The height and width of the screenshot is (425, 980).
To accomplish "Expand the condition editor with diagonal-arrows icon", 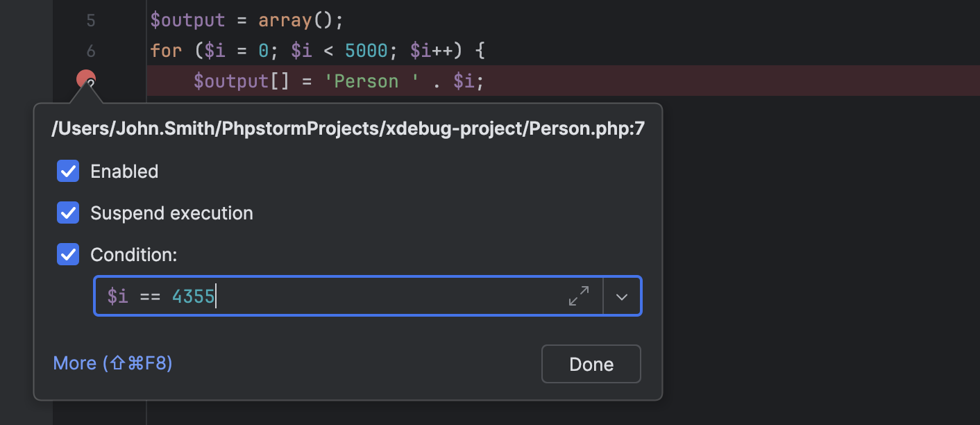I will pos(579,296).
